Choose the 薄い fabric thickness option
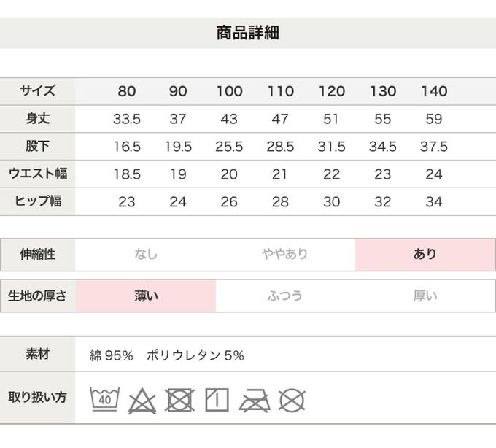The width and height of the screenshot is (496, 448). 146,296
